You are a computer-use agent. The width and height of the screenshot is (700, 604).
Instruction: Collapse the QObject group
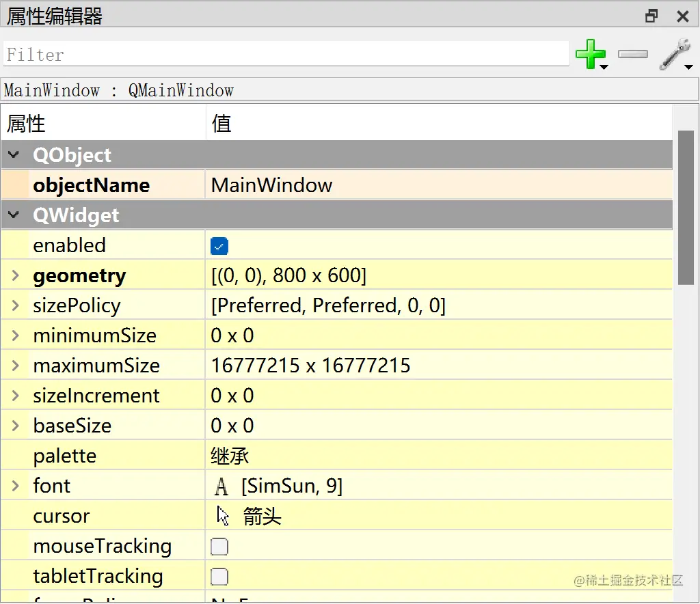tap(14, 155)
